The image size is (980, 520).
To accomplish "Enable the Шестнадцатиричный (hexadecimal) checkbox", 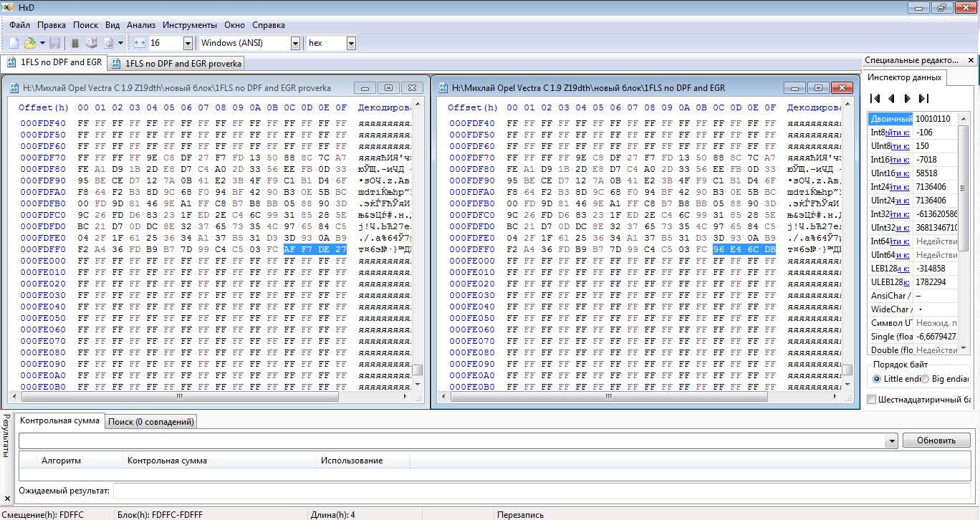I will pos(872,400).
